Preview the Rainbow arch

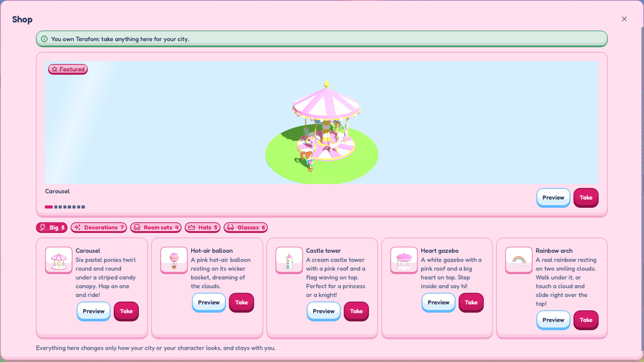pos(553,320)
